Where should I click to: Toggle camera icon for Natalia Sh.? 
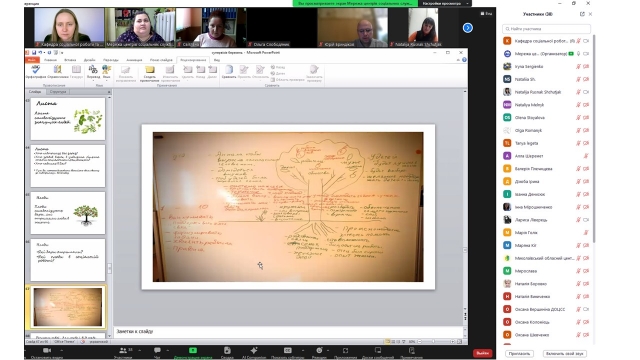click(x=586, y=79)
